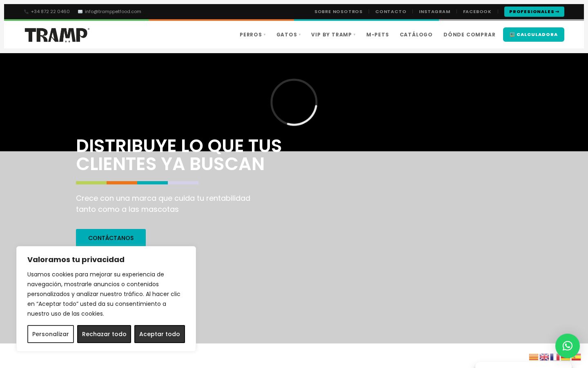Expand the Gatos menu
Viewport: 588px width, 368px height.
tap(288, 34)
